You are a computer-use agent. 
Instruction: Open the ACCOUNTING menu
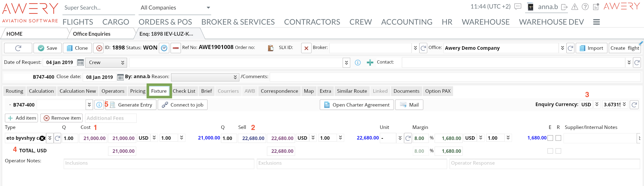(406, 22)
